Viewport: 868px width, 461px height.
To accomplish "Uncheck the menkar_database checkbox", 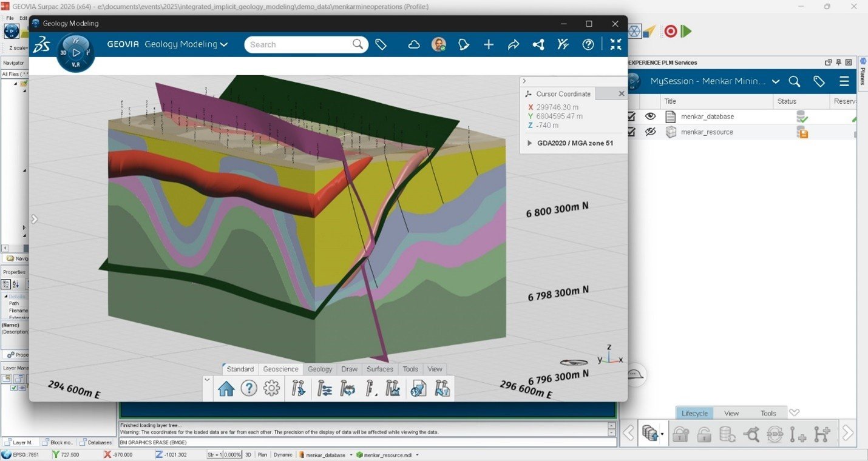I will click(x=631, y=116).
